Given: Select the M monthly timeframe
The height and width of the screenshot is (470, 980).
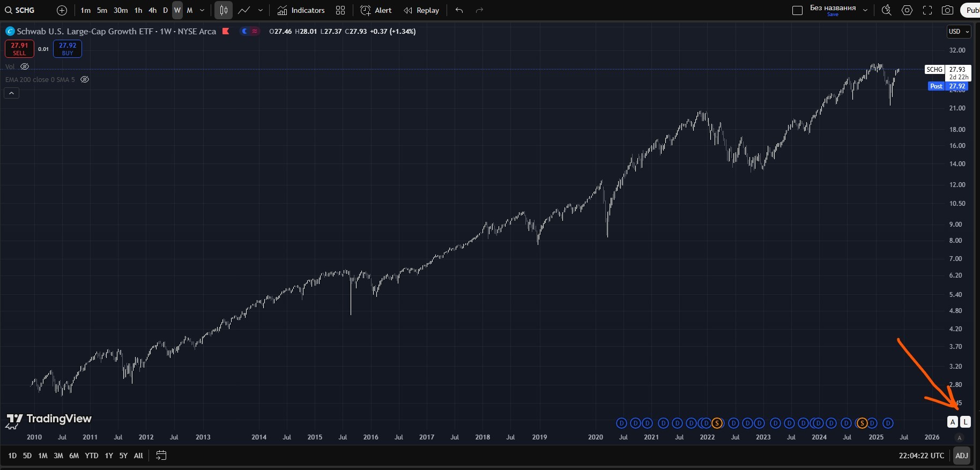Looking at the screenshot, I should pos(189,10).
